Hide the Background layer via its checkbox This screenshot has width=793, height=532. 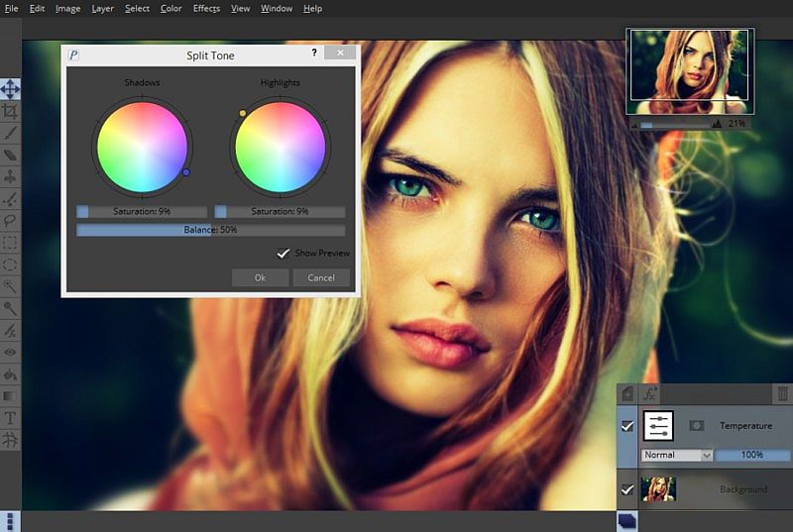[x=626, y=489]
